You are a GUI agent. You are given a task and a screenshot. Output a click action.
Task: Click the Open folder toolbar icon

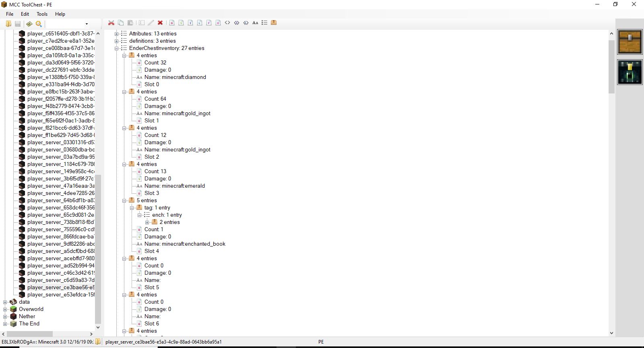8,24
